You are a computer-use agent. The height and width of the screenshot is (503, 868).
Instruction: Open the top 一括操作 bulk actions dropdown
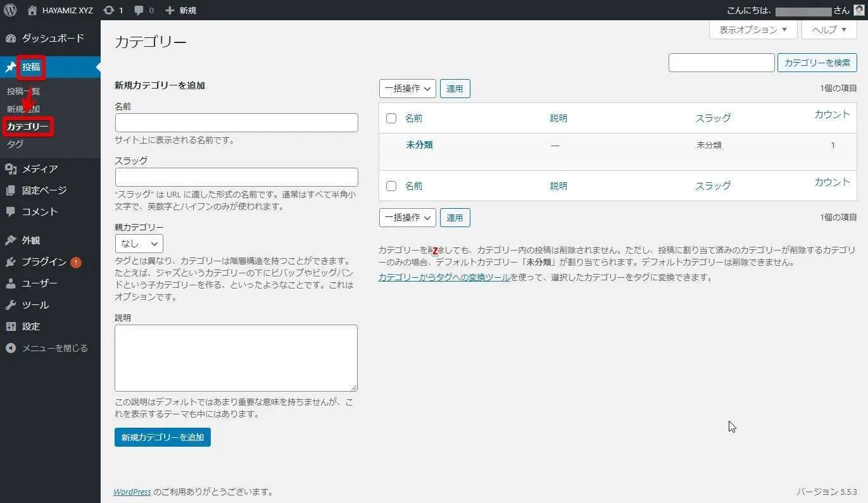[x=407, y=89]
